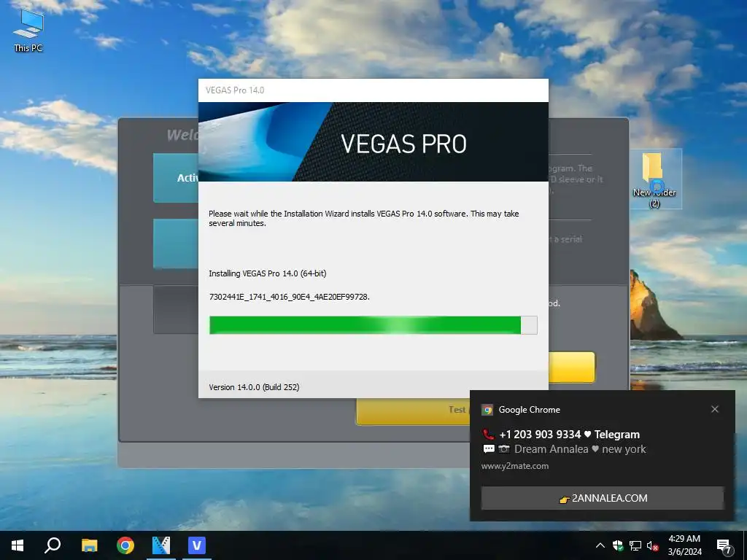747x560 pixels.
Task: Open Google Chrome from the taskbar
Action: pyautogui.click(x=125, y=545)
